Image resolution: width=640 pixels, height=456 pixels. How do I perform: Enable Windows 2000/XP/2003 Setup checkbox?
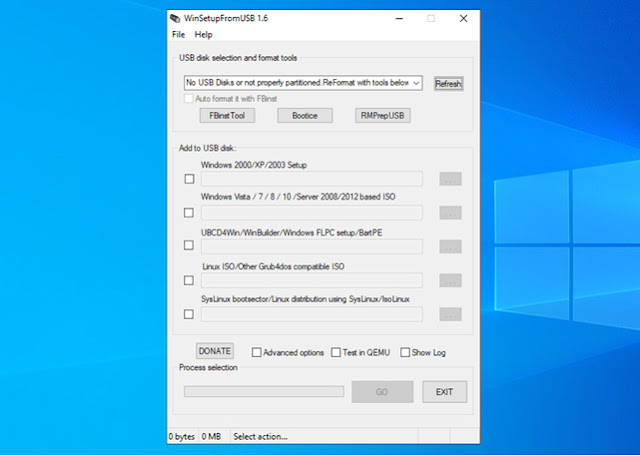[189, 179]
